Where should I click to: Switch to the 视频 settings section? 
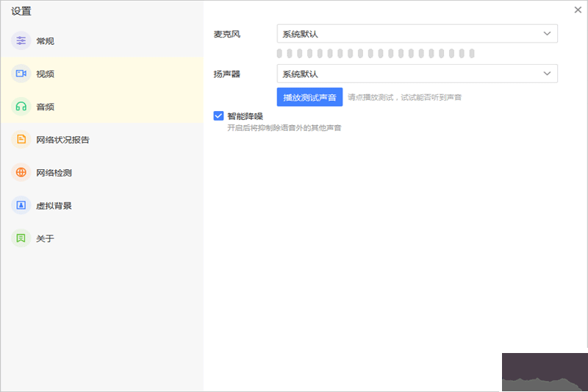pyautogui.click(x=102, y=74)
